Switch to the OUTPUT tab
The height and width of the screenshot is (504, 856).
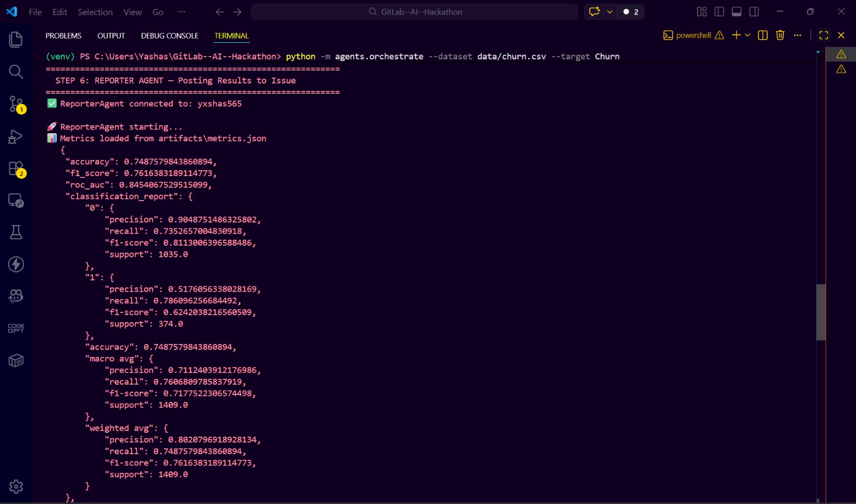pyautogui.click(x=111, y=36)
